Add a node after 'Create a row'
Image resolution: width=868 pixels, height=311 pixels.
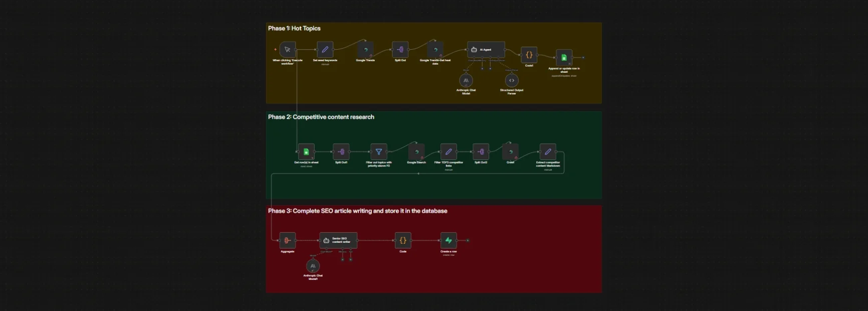(468, 240)
